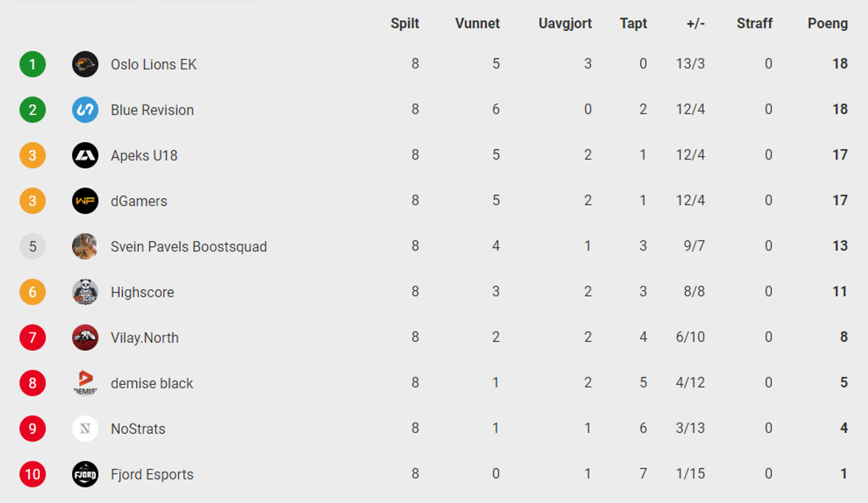Viewport: 868px width, 503px height.
Task: Click the red rank 10 badge
Action: [33, 474]
